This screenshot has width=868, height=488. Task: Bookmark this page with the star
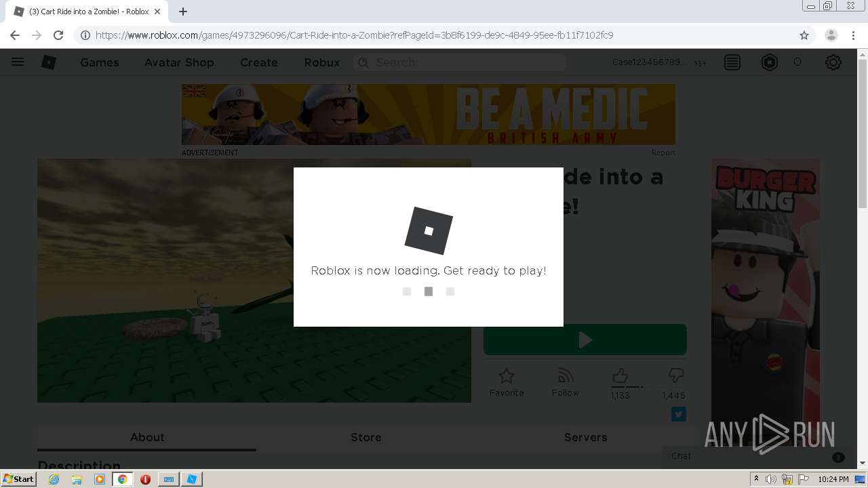click(x=804, y=35)
